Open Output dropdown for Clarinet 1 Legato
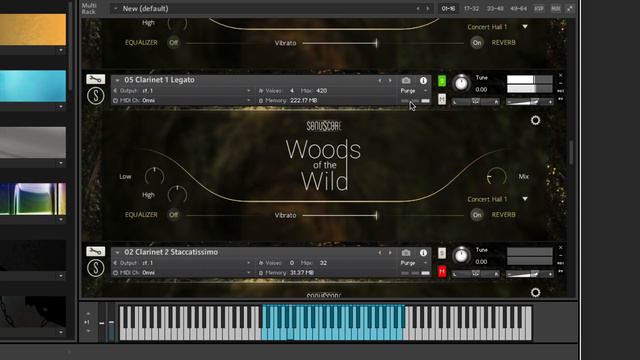640x360 pixels. pos(249,91)
